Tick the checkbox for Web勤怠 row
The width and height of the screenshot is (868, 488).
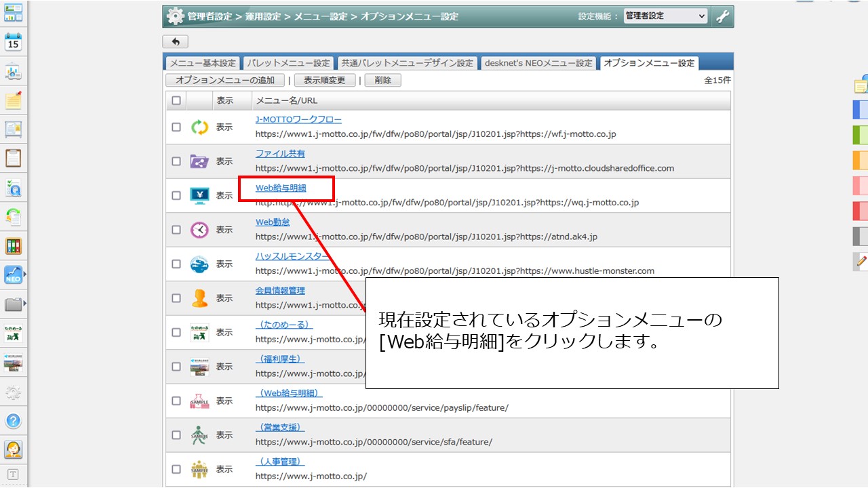[176, 230]
